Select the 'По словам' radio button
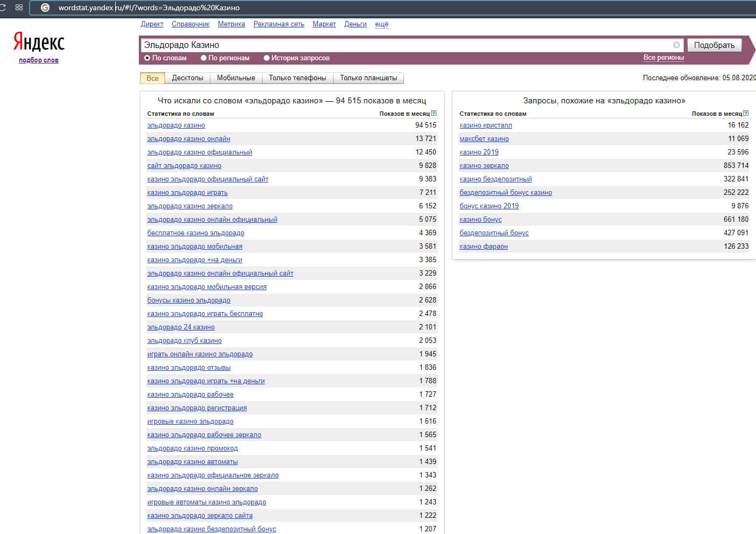This screenshot has width=756, height=534. [x=147, y=58]
